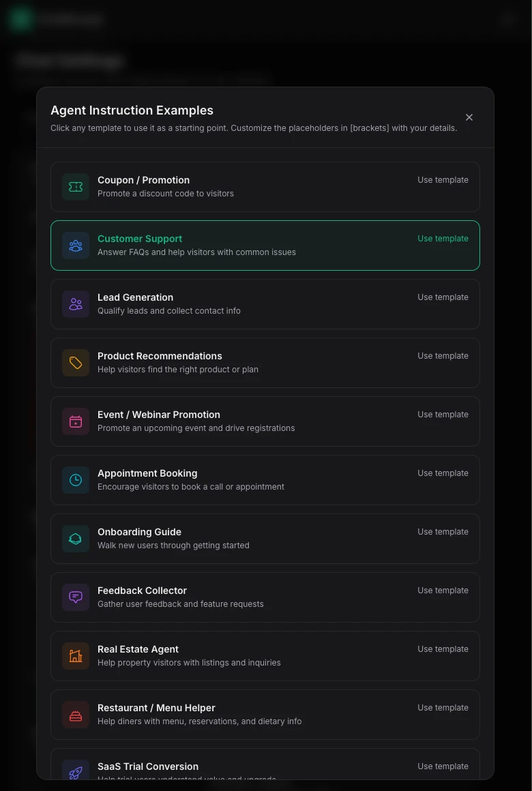Click the Event / Webinar calendar icon
The image size is (532, 791).
coord(76,421)
